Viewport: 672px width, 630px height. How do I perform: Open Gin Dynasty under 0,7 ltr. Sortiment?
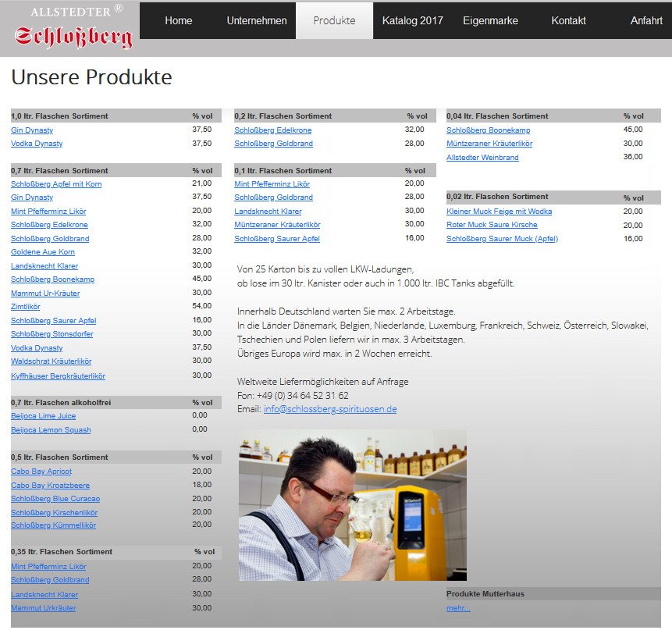(32, 198)
